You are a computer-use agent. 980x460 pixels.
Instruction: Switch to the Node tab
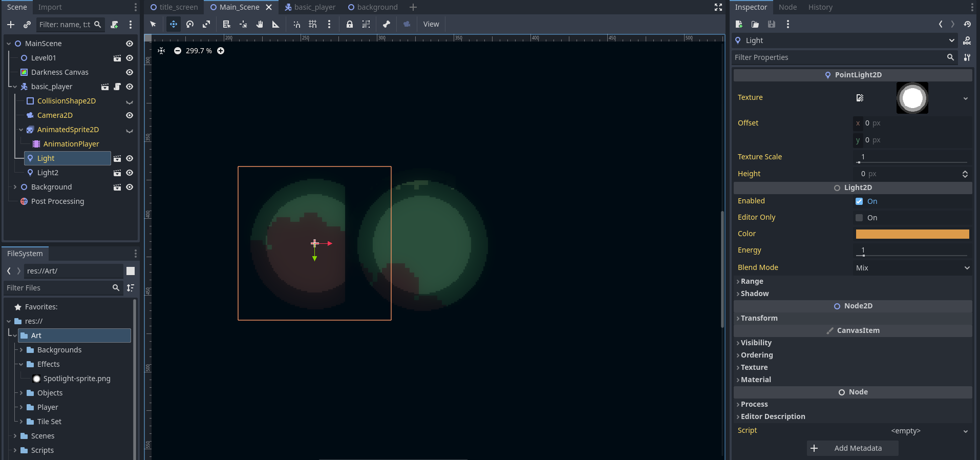(787, 7)
